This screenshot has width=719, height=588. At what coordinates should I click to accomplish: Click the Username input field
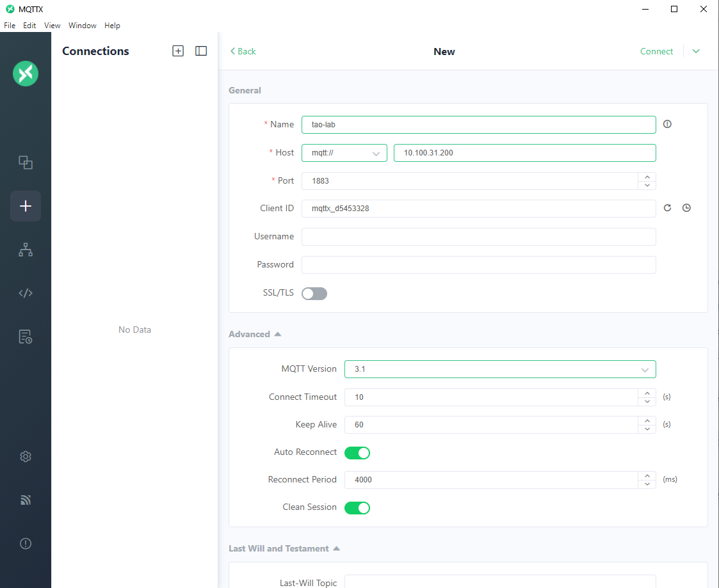478,237
